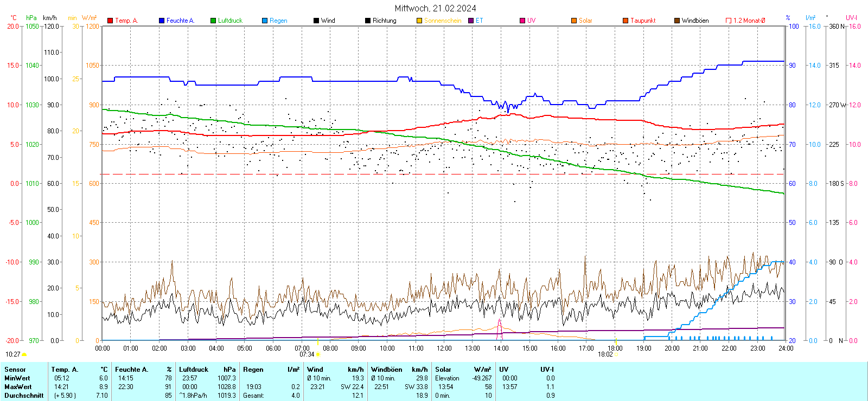Click the yellow Sonnenschein legend square

tap(419, 21)
